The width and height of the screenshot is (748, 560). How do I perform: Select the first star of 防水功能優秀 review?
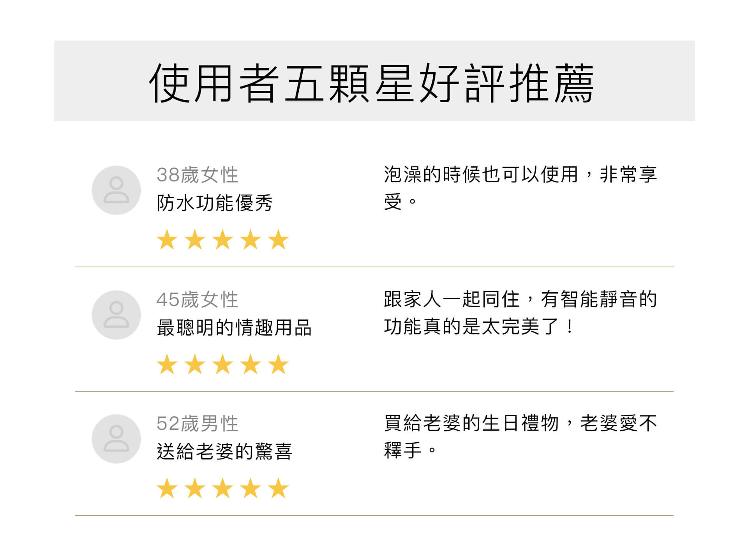click(x=167, y=239)
